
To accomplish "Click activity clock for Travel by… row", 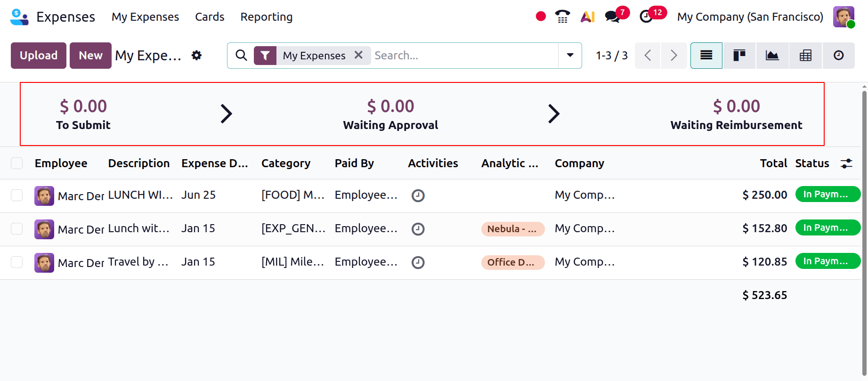I will pyautogui.click(x=418, y=262).
